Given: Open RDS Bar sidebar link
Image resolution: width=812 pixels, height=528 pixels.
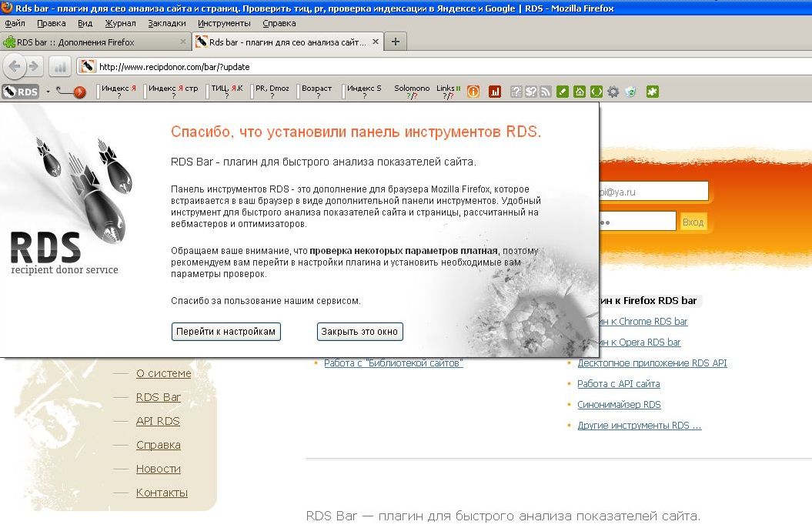Looking at the screenshot, I should point(159,397).
